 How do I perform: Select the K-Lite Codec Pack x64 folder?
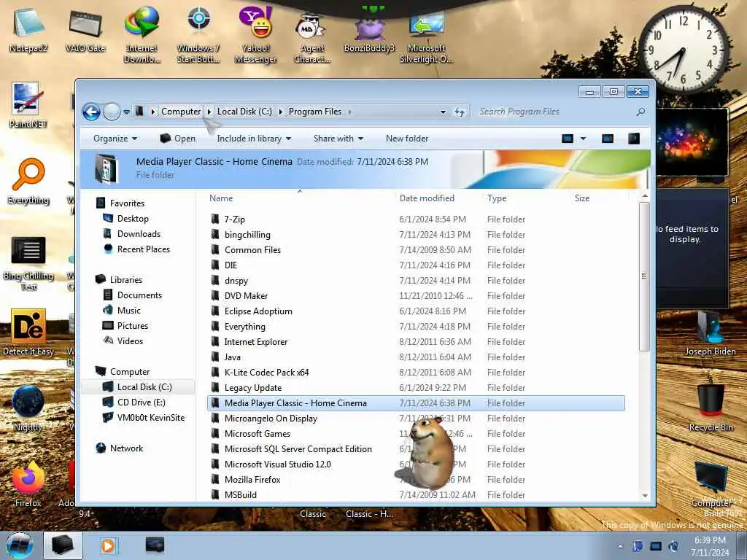(415, 373)
